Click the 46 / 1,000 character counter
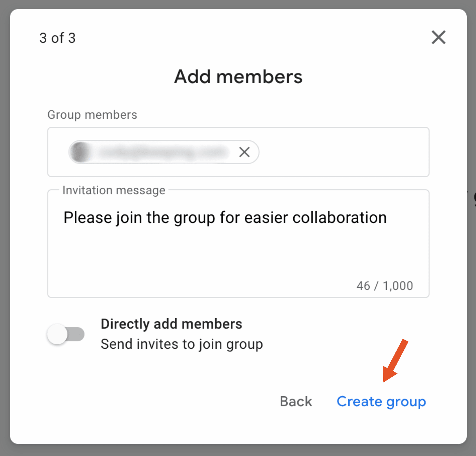This screenshot has height=456, width=476. 384,286
